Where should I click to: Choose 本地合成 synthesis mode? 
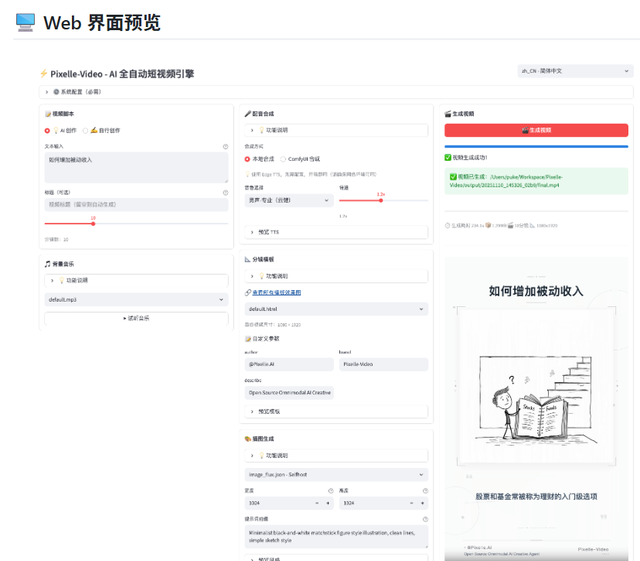247,159
